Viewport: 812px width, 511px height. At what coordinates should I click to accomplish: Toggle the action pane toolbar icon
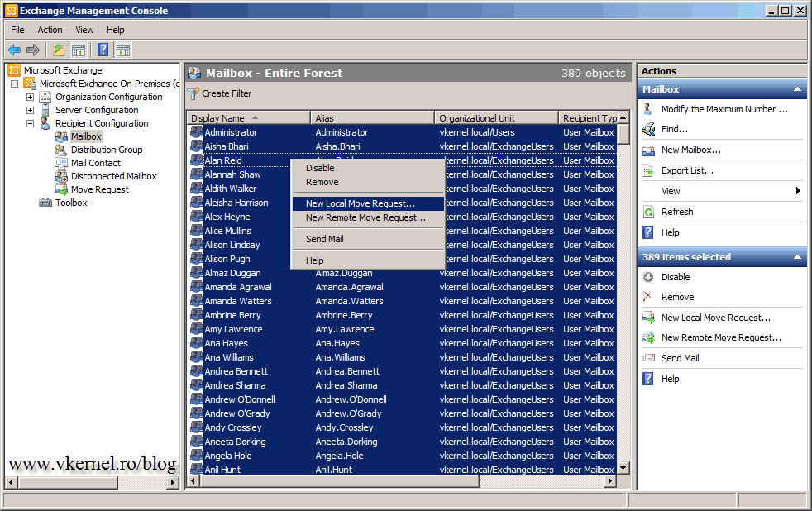pyautogui.click(x=123, y=50)
